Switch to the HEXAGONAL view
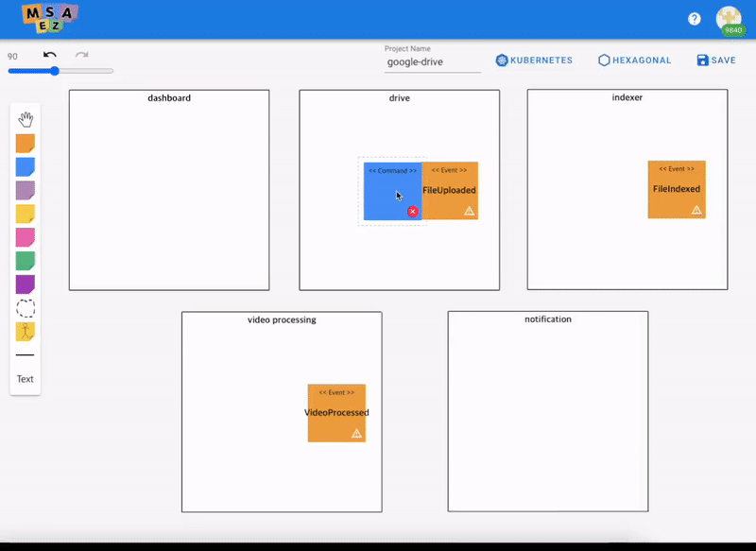Viewport: 756px width, 551px height. pos(634,60)
